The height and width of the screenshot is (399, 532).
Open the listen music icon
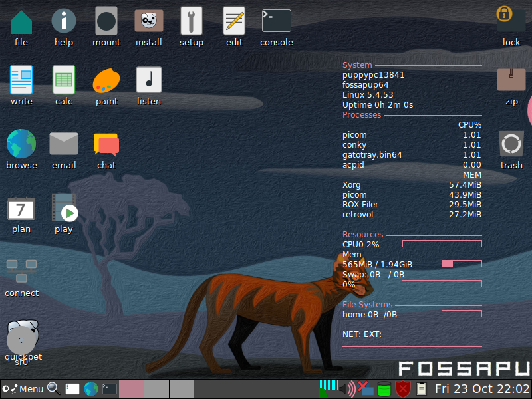point(148,80)
